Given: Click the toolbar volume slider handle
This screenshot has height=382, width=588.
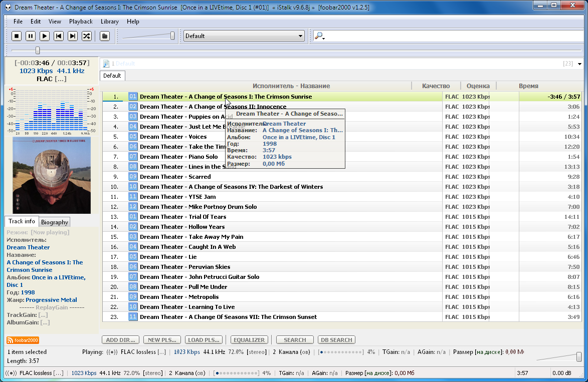Looking at the screenshot, I should coord(172,36).
